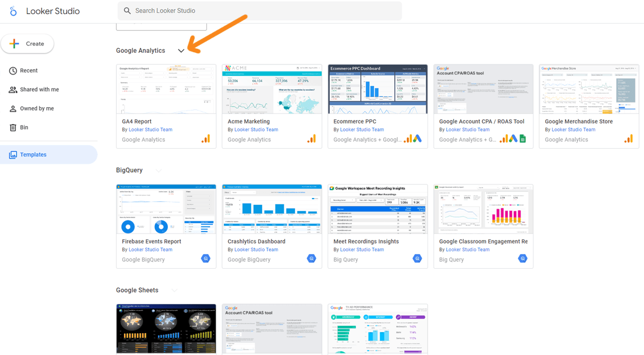Click Google Analytics icon on Ecommerce PPC card
Viewport: 644px width, 355px height.
408,139
